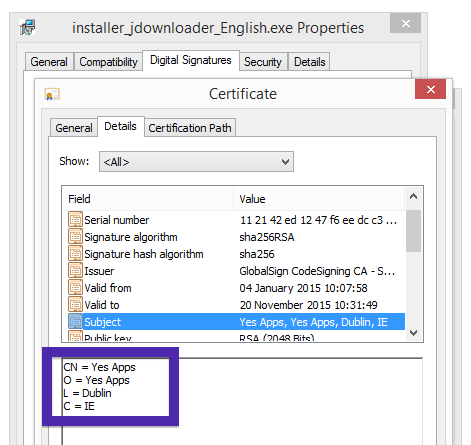This screenshot has height=445, width=471.
Task: Click the standalone sha256 hash value
Action: tap(257, 254)
